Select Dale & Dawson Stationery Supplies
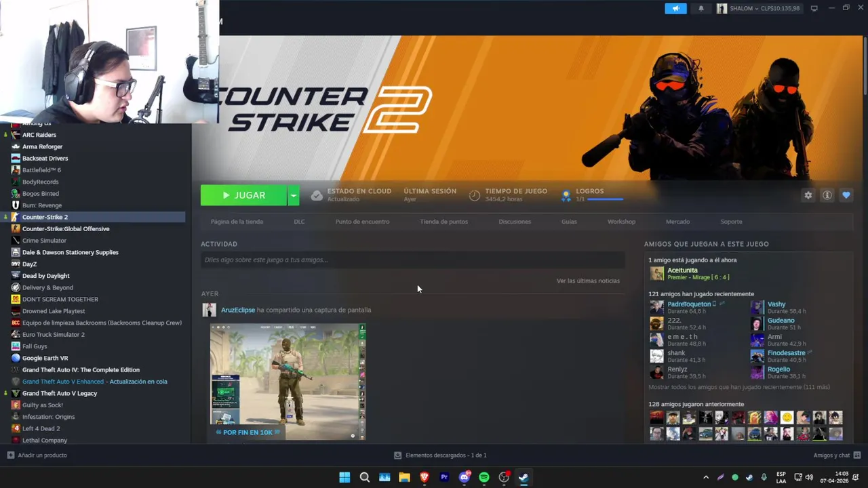This screenshot has width=868, height=488. 71,252
